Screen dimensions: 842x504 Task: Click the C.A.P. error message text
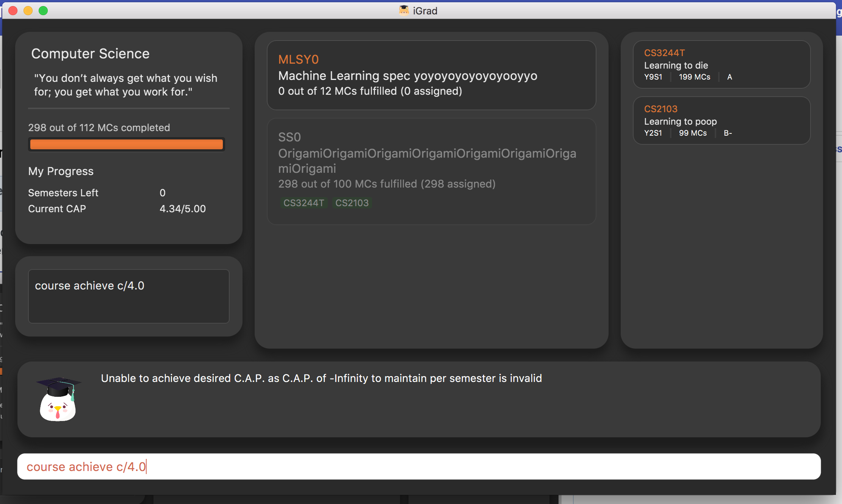pos(321,378)
